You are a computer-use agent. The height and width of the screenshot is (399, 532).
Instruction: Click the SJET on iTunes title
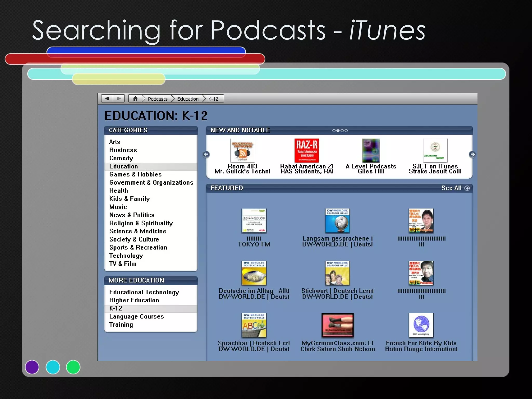[x=435, y=166]
